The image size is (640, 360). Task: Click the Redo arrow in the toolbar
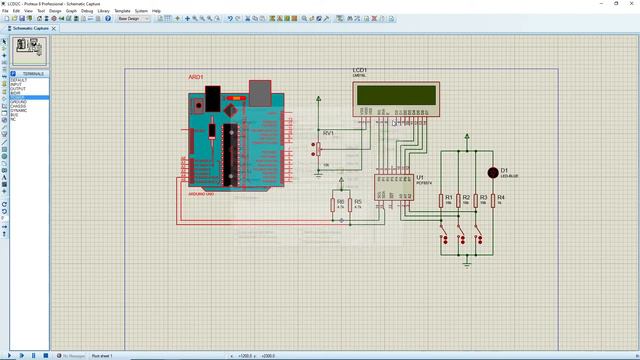pos(238,18)
